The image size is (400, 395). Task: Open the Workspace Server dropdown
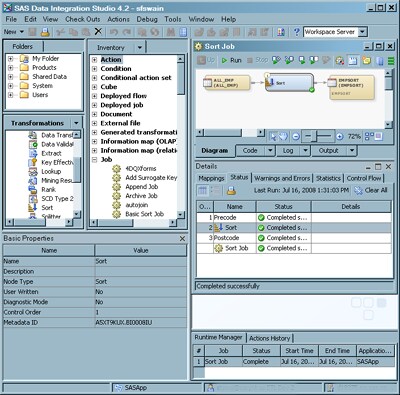[363, 32]
